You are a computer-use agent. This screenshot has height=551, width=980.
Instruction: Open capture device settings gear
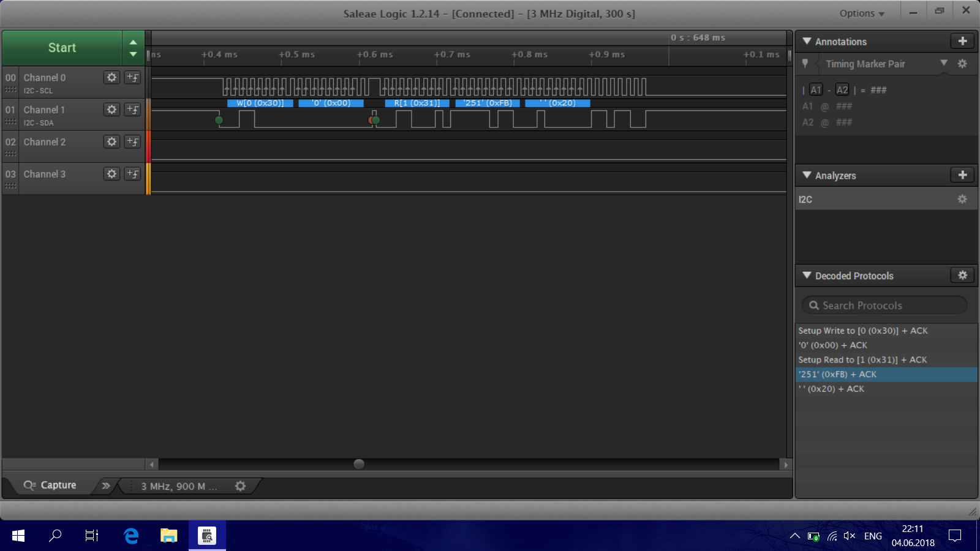tap(241, 485)
